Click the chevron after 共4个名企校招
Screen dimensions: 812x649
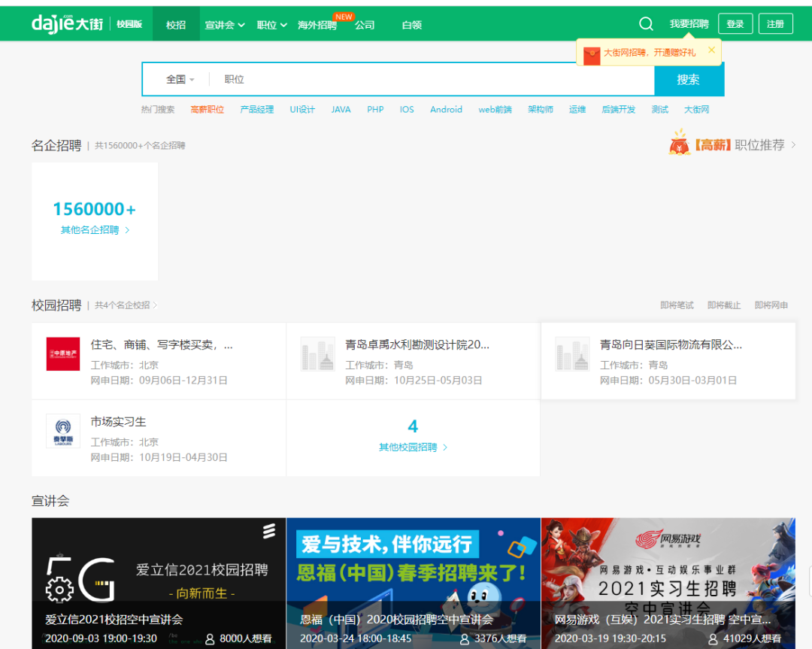tap(155, 305)
